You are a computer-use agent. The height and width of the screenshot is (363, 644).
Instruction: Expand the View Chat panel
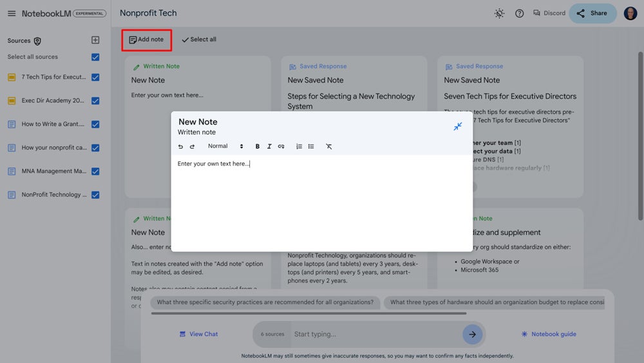198,334
